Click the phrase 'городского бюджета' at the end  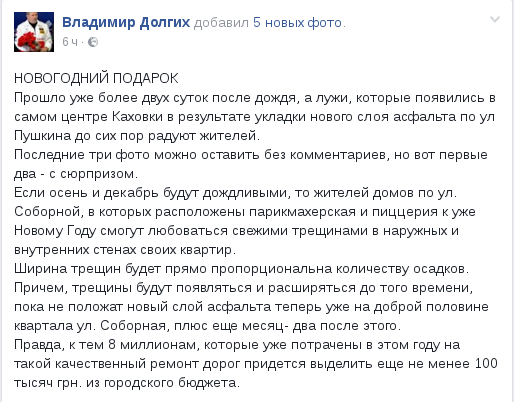click(x=170, y=383)
